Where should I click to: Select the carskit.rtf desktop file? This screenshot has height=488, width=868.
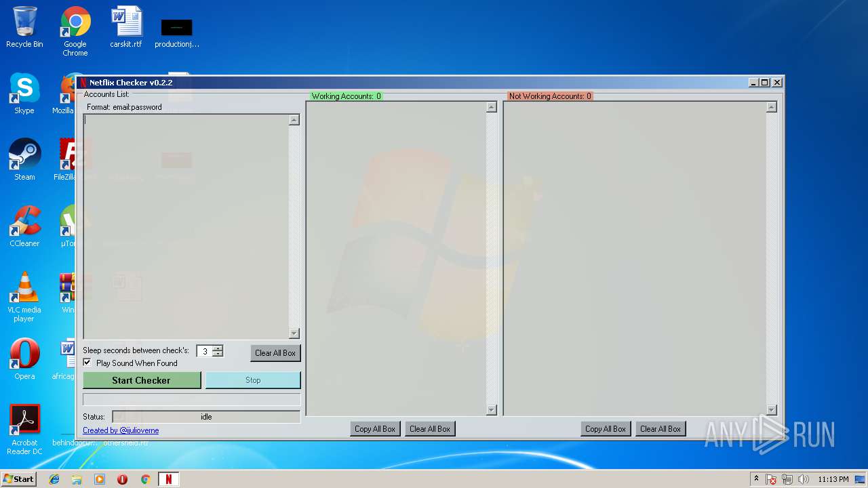coord(126,27)
